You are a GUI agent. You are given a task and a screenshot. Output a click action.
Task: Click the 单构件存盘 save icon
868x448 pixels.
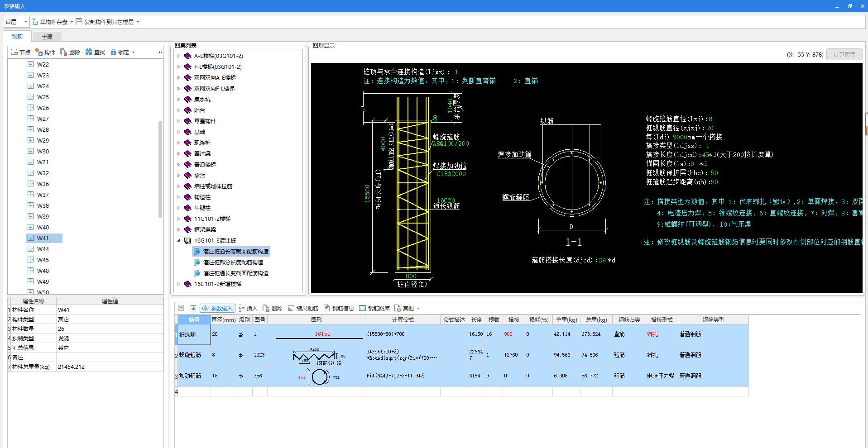click(35, 22)
